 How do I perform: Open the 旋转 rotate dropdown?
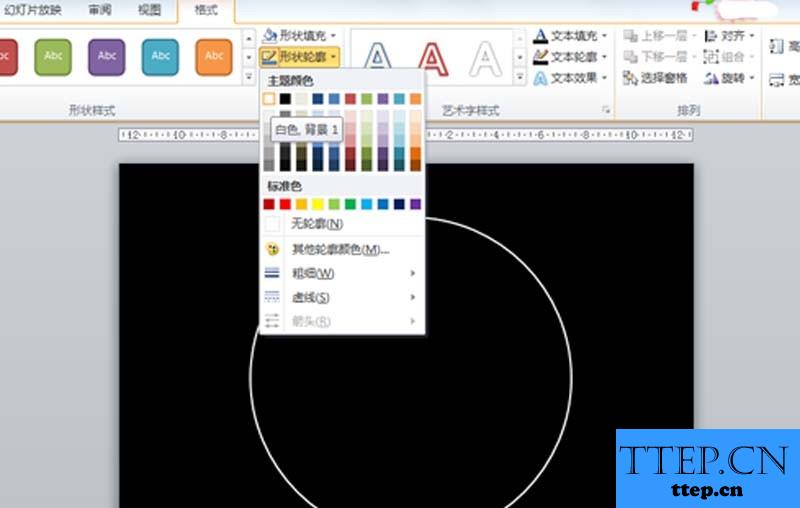(730, 78)
